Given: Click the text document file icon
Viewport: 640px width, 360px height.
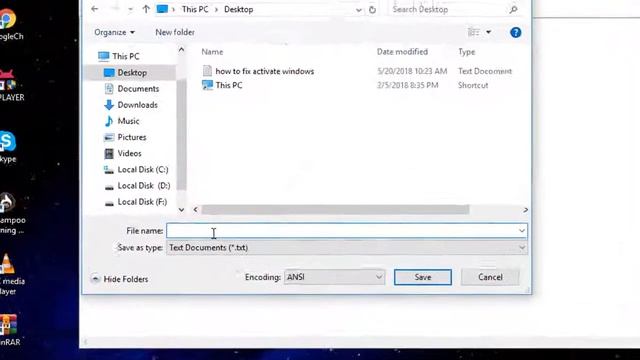Looking at the screenshot, I should pos(207,71).
